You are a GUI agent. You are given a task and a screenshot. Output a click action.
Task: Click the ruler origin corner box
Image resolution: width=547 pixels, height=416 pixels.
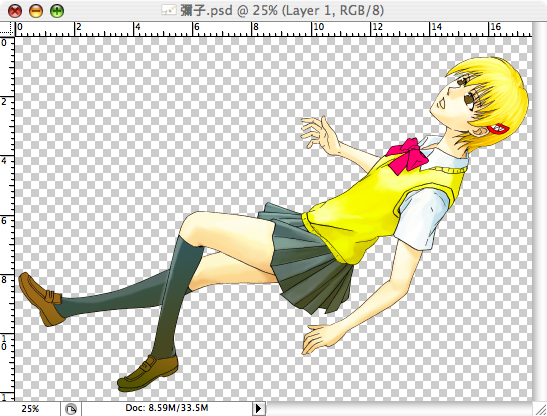point(7,29)
